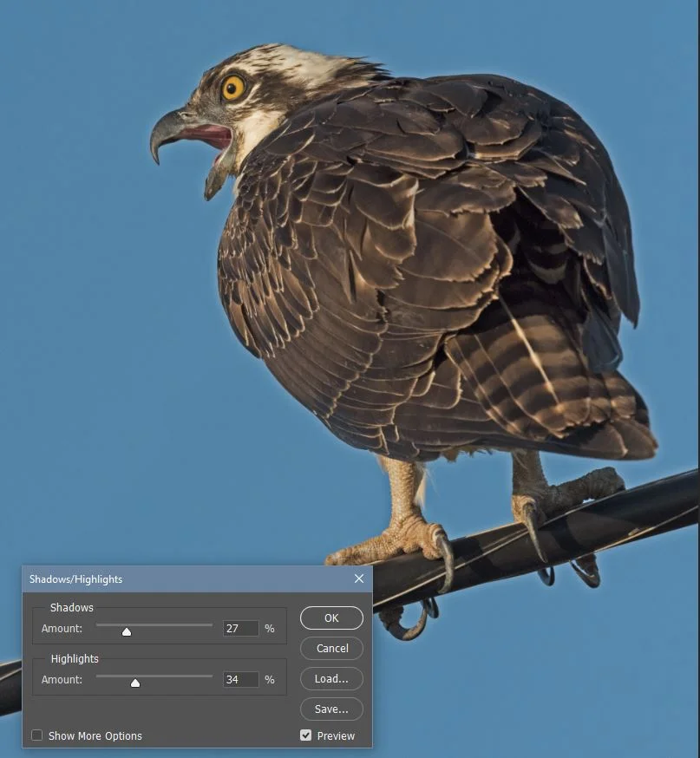Cancel the Shadows/Highlights adjustment
This screenshot has height=758, width=700.
(x=330, y=648)
